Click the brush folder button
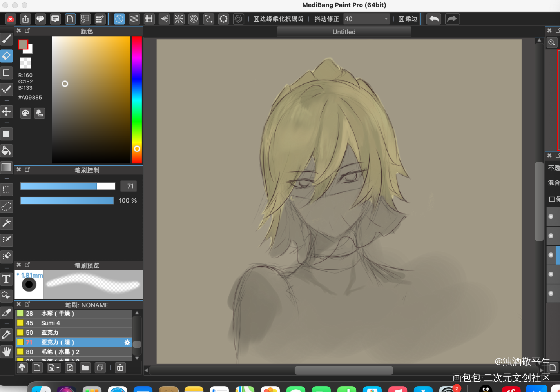Viewport: 560px width, 392px height. click(85, 368)
